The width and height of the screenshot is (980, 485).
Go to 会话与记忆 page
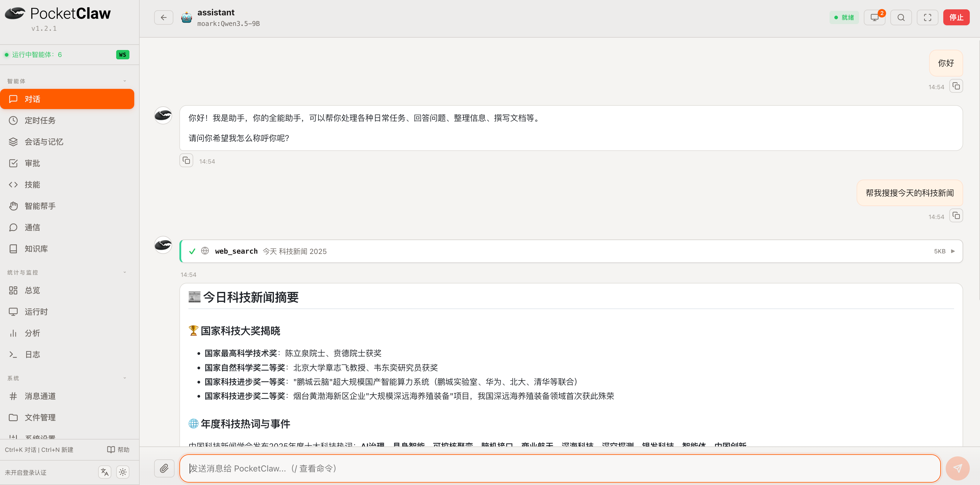(x=67, y=142)
